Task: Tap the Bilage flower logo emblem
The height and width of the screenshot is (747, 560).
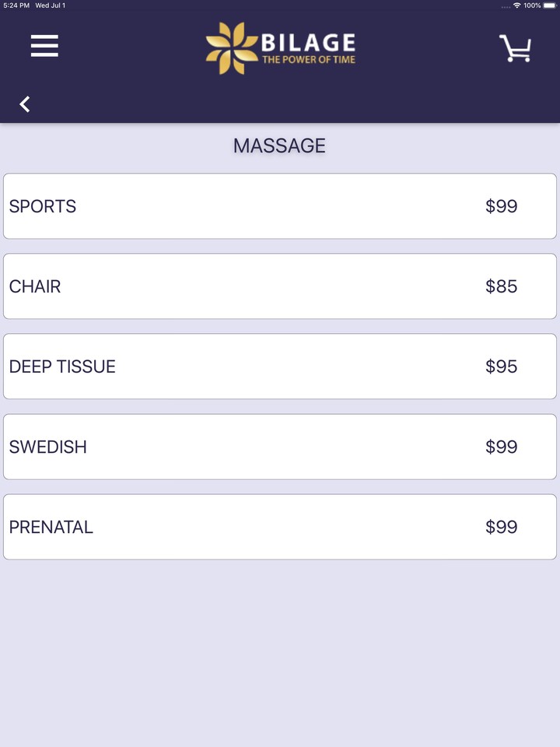Action: click(x=231, y=48)
